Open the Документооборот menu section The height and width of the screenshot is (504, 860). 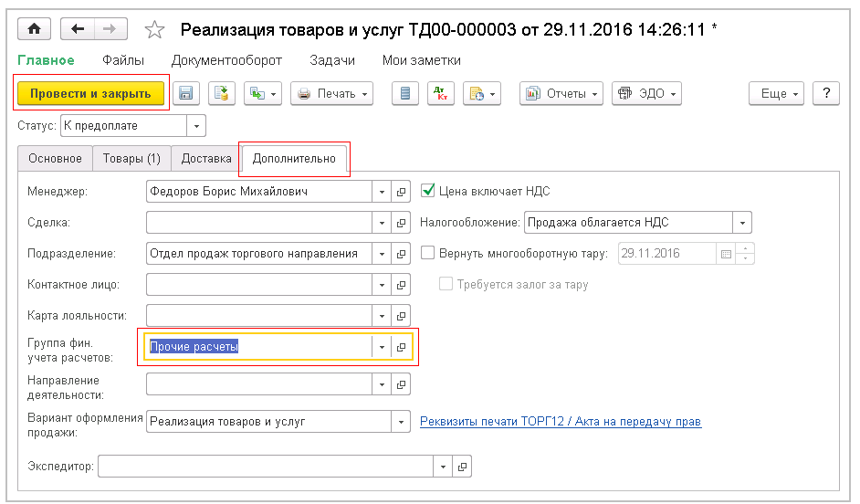[x=226, y=60]
